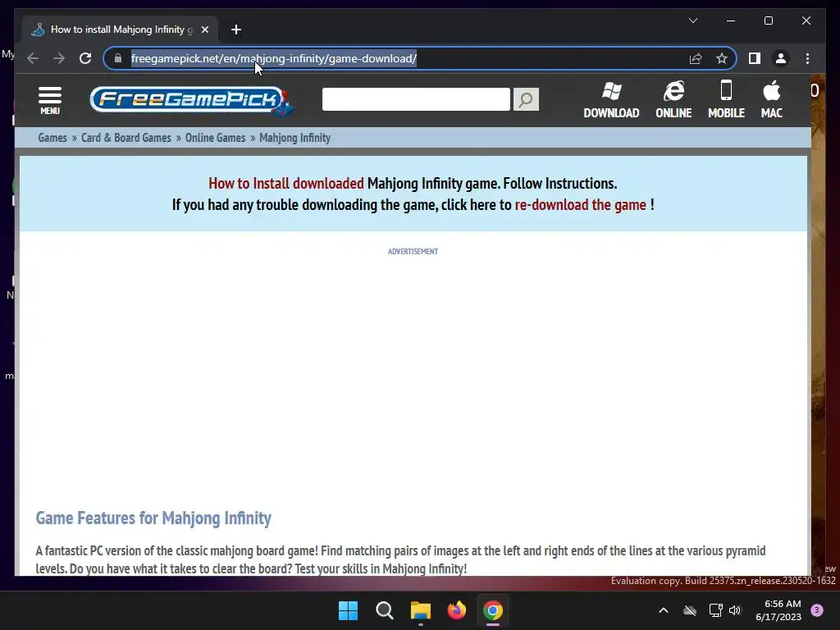This screenshot has height=630, width=840.
Task: Bookmark this tab with the star
Action: point(722,58)
